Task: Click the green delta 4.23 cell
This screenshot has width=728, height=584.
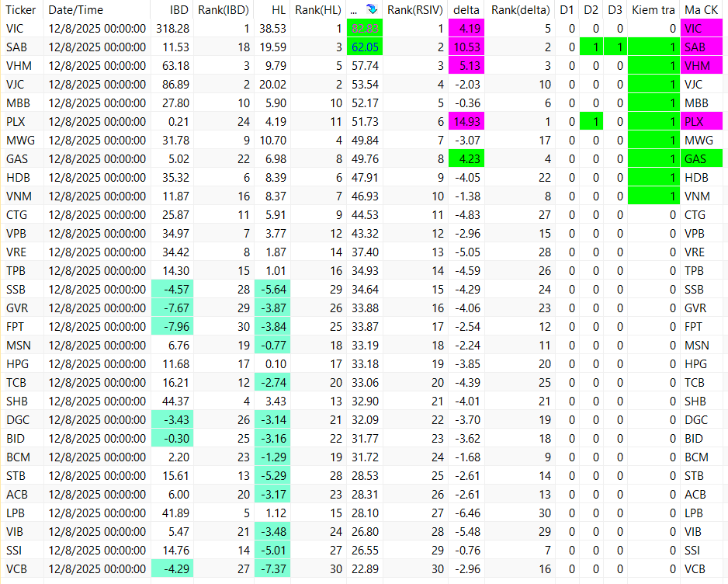Action: (466, 159)
